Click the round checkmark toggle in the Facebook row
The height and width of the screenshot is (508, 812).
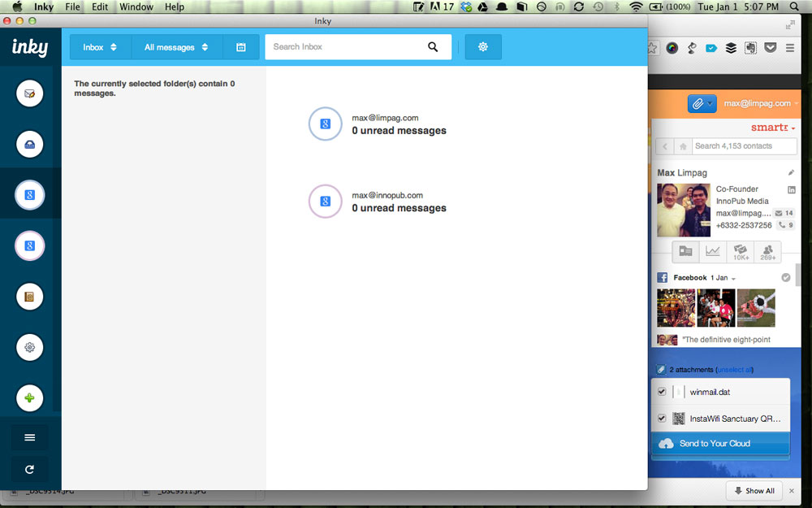tap(785, 278)
